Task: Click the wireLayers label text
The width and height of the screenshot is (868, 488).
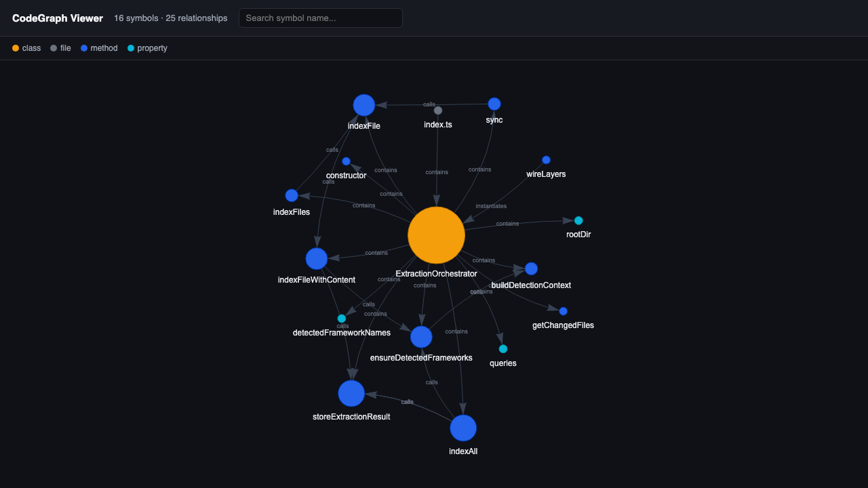Action: click(x=546, y=174)
